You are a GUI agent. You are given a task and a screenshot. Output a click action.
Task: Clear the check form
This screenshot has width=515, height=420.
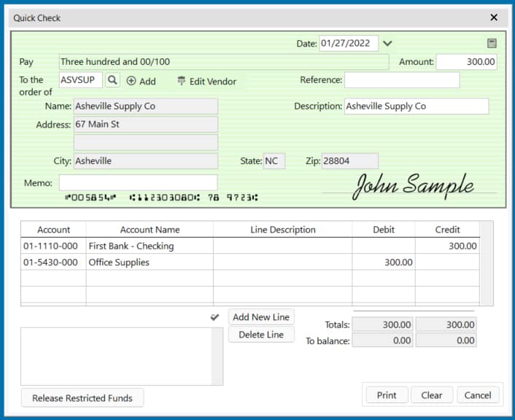pyautogui.click(x=431, y=395)
